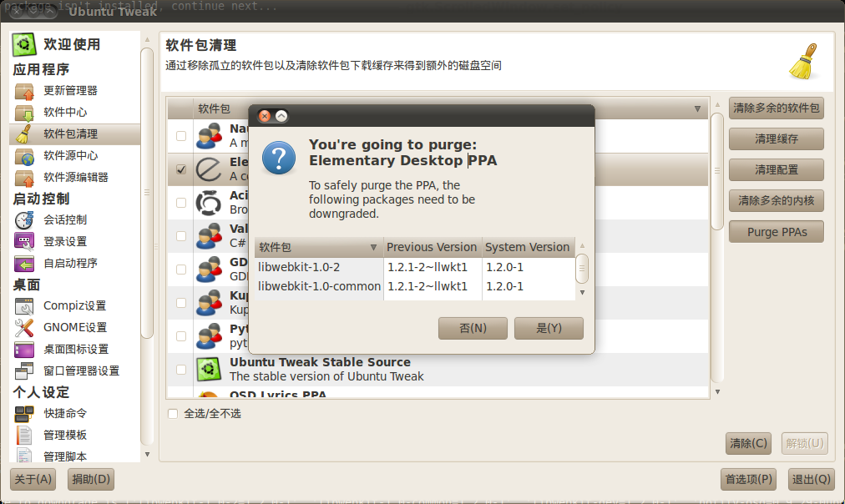This screenshot has height=504, width=845.
Task: Click the 清除(C) clean button
Action: pos(748,443)
